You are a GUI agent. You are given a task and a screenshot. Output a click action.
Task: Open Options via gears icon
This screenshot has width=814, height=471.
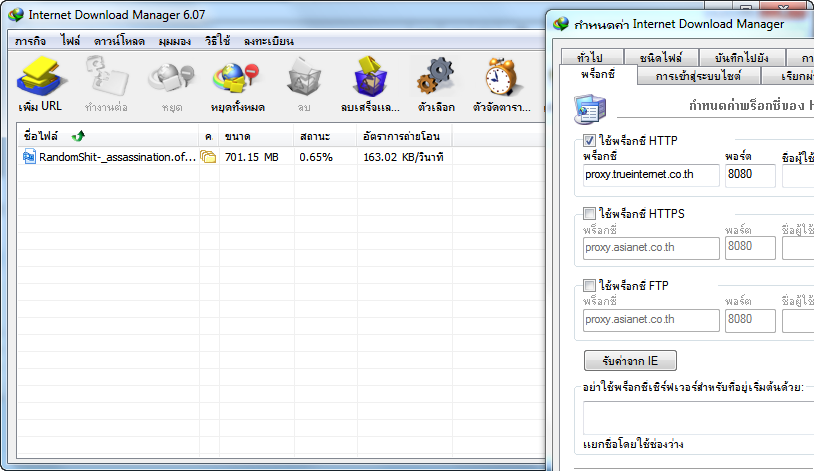point(436,76)
